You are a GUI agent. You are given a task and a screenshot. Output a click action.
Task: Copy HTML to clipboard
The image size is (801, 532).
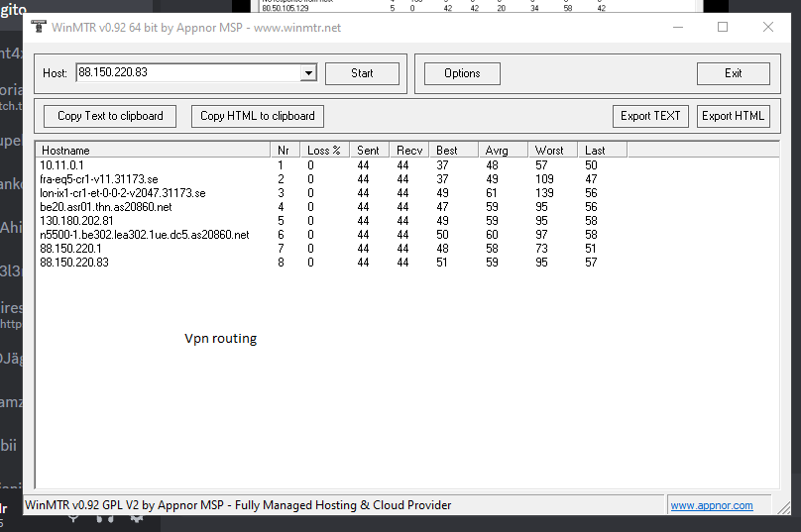point(257,116)
